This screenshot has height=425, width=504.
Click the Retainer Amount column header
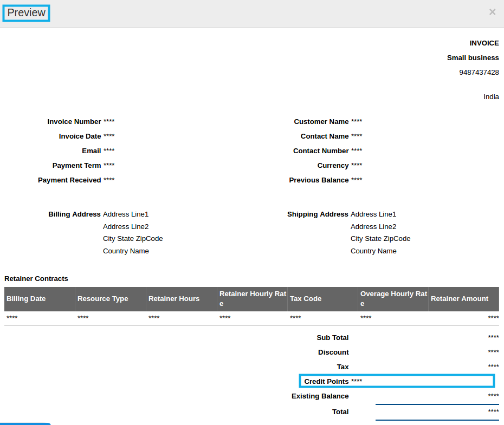(460, 299)
